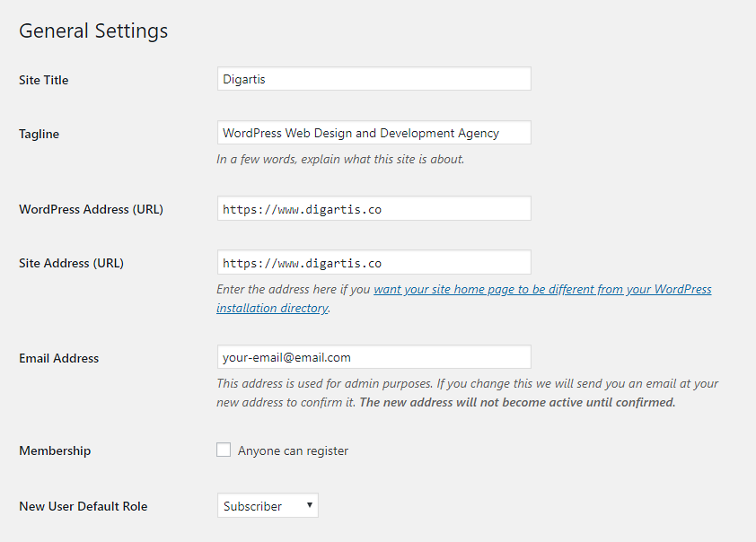Click the Email Address input field
This screenshot has height=542, width=756.
tap(374, 357)
